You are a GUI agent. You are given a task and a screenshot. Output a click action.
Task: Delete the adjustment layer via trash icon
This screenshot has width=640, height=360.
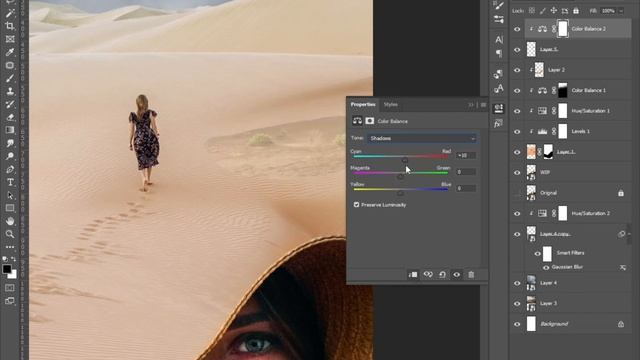(471, 275)
